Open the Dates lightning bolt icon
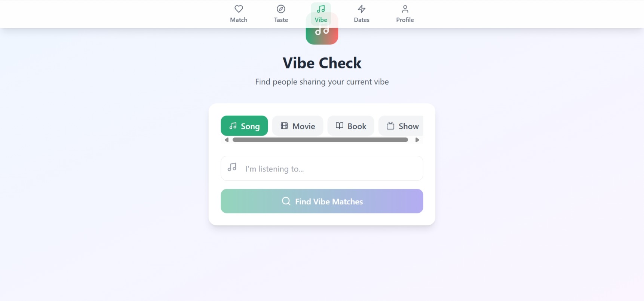 click(x=362, y=9)
